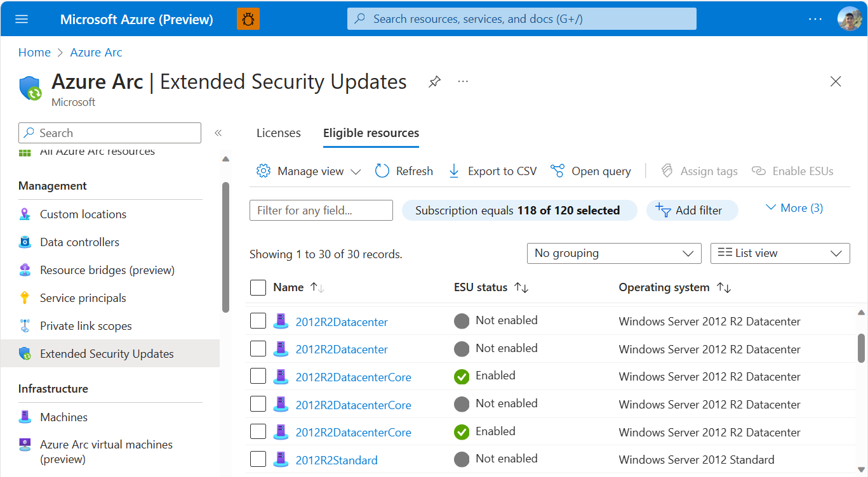868x477 pixels.
Task: Sort by Name column arrows
Action: [317, 288]
